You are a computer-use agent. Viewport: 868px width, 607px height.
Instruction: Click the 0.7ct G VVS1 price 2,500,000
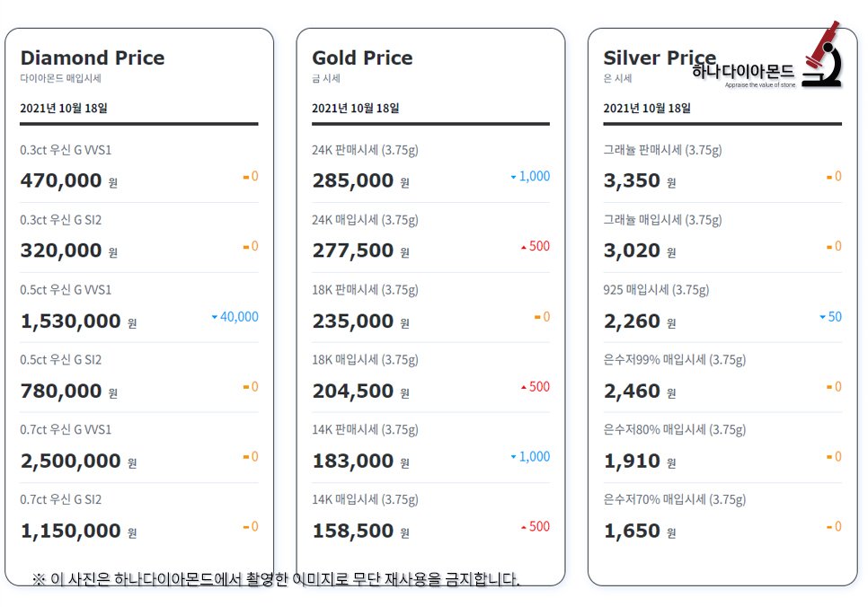coord(71,461)
